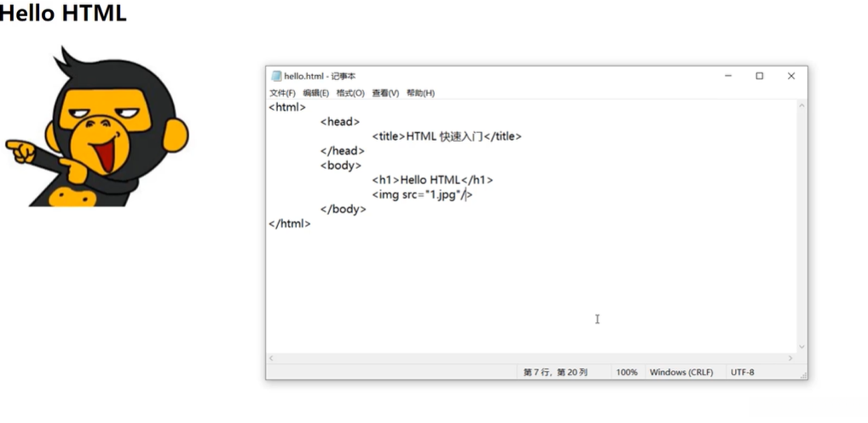Click the horizontal scrollbar right arrow
This screenshot has height=423, width=868.
790,358
